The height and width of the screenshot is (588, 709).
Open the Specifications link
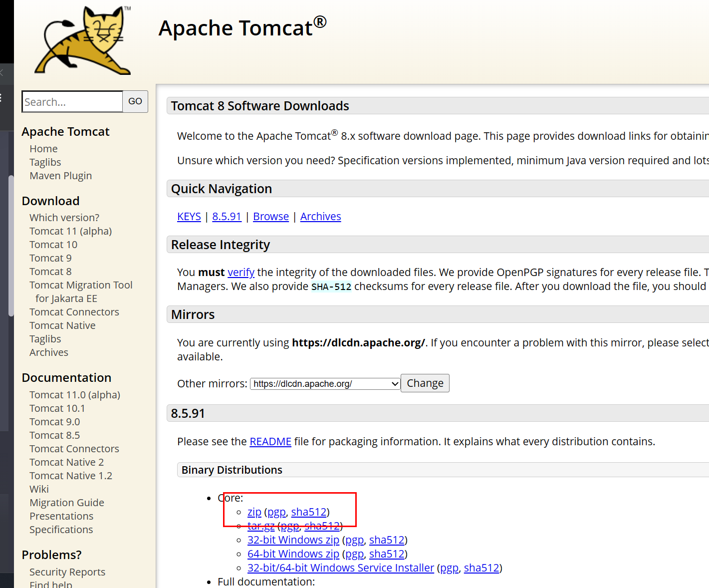[x=61, y=530]
